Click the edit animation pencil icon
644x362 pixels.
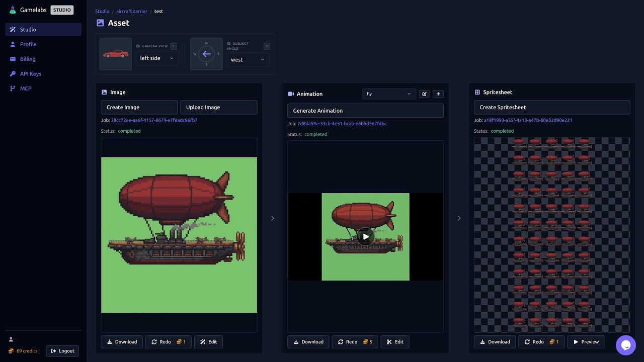pyautogui.click(x=424, y=94)
